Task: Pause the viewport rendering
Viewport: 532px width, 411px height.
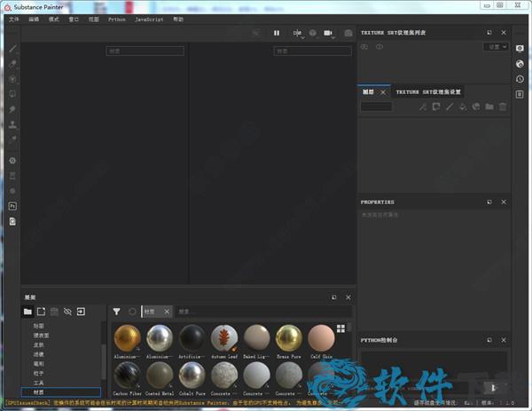Action: [x=277, y=33]
